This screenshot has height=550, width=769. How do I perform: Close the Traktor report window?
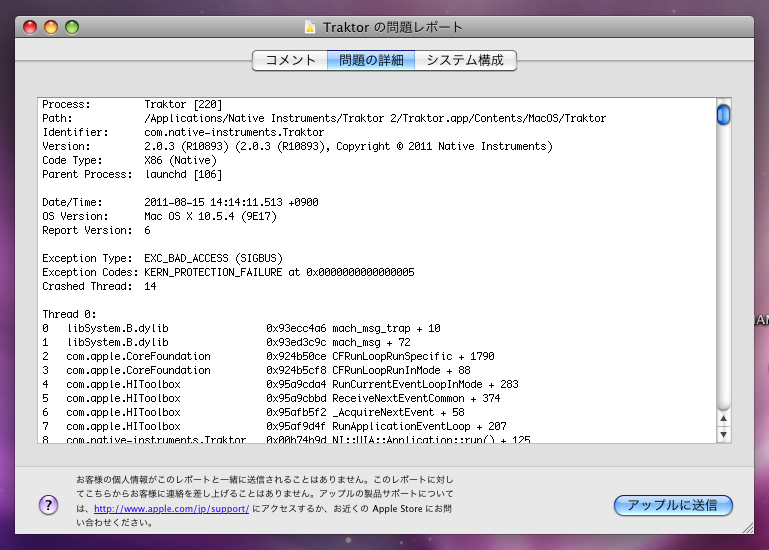point(30,27)
